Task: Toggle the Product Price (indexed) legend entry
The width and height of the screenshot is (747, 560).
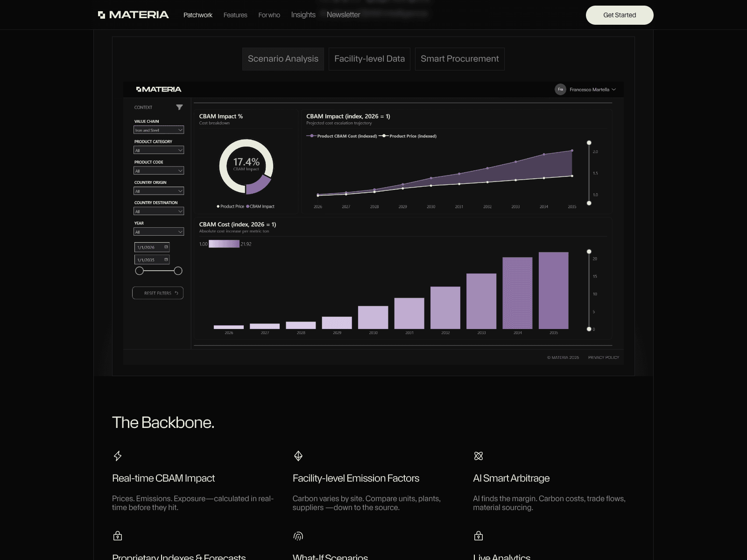Action: (408, 136)
